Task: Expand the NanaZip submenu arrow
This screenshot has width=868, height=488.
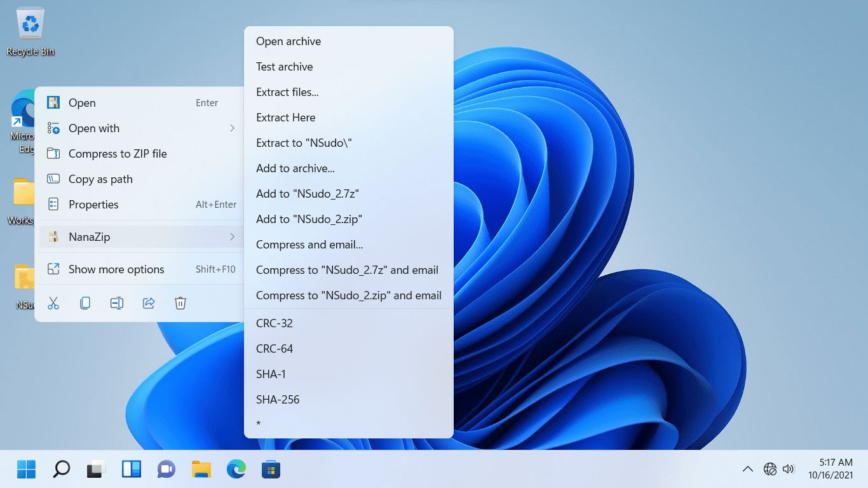Action: [232, 236]
